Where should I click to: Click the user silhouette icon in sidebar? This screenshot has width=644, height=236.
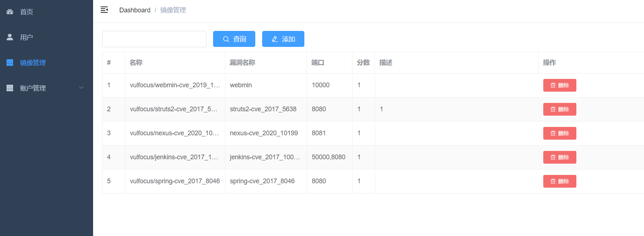[10, 37]
